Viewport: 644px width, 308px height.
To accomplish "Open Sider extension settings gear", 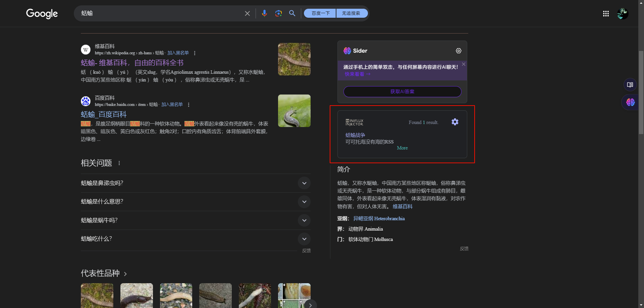I will coord(459,51).
